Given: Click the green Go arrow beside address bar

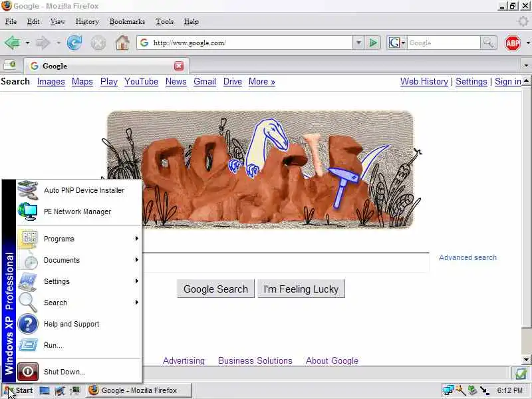Looking at the screenshot, I should (373, 43).
